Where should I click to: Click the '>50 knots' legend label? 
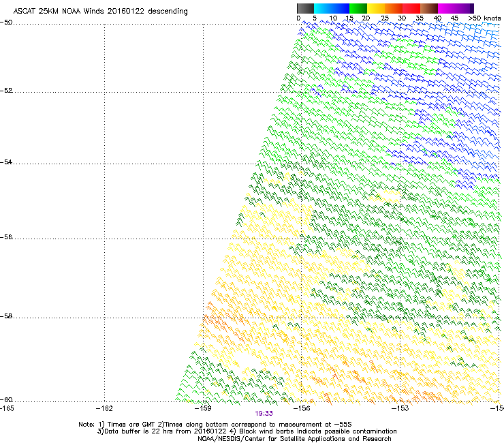[484, 18]
